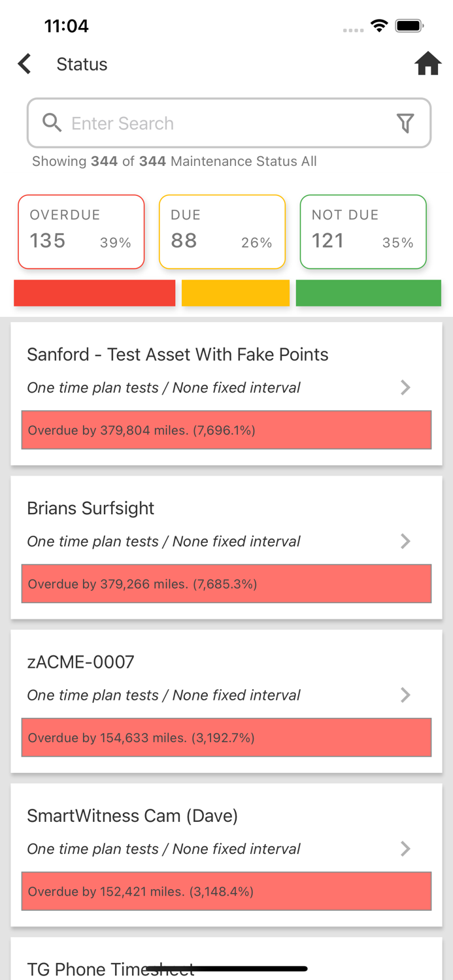This screenshot has width=453, height=980.
Task: Click the yellow due bar segment
Action: click(x=235, y=293)
